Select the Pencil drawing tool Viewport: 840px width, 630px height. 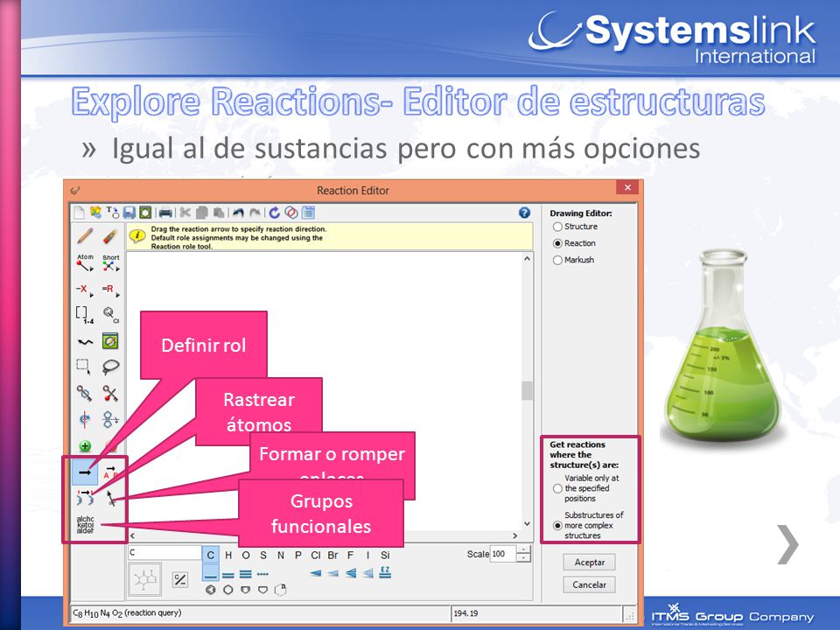[85, 235]
